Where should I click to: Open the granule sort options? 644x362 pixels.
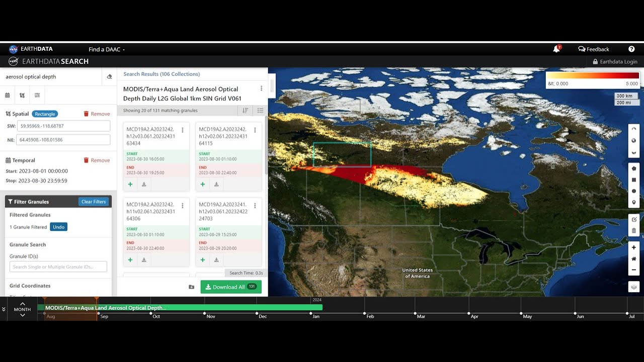pyautogui.click(x=245, y=111)
